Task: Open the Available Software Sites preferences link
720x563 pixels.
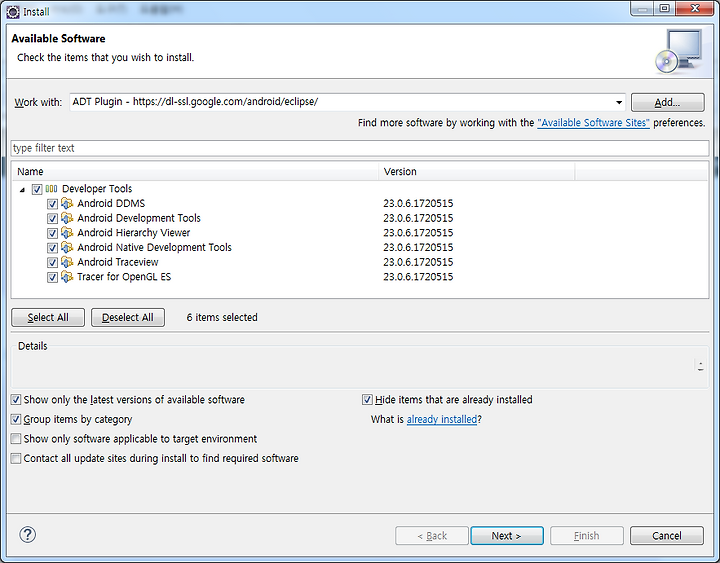Action: coord(593,123)
